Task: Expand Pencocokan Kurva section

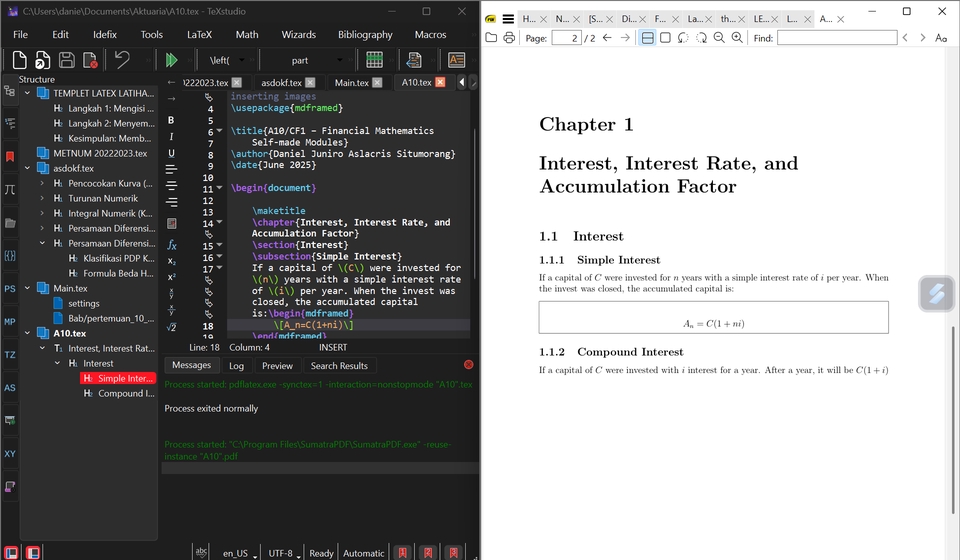Action: pos(42,183)
